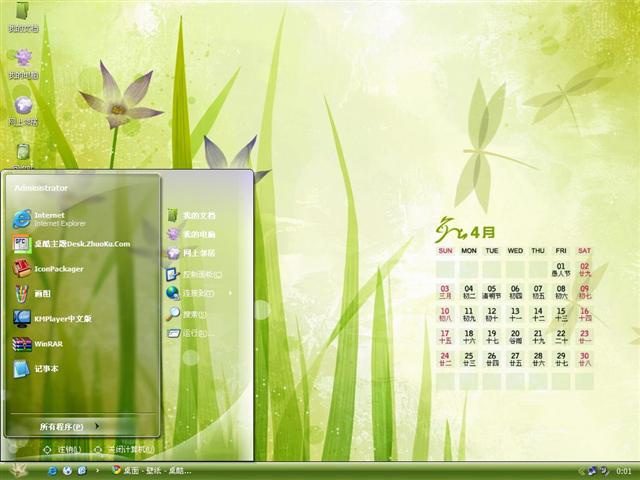Open 记事本 notepad entry
The height and width of the screenshot is (480, 640).
pos(36,369)
